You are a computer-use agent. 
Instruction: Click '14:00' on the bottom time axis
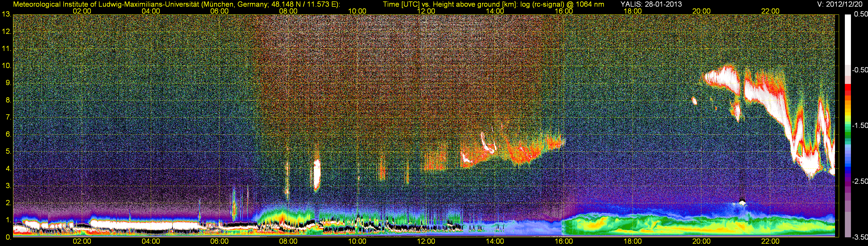click(495, 241)
